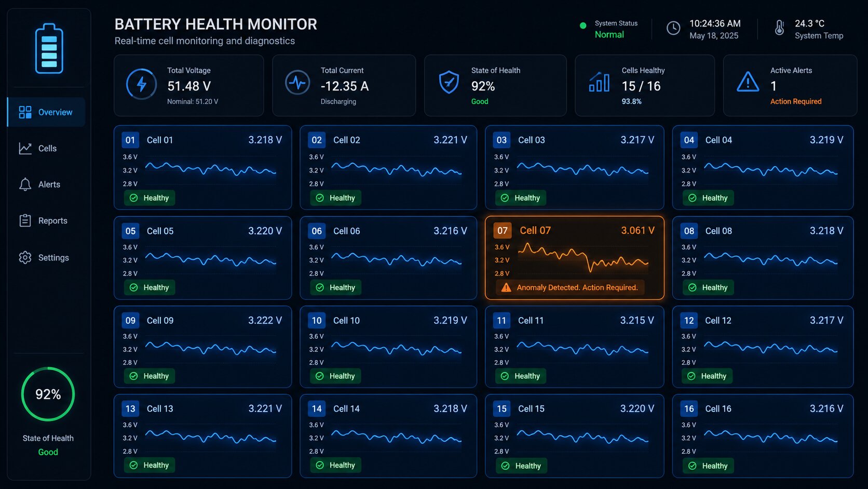
Task: Click the Cells Healthy bar chart icon
Action: tap(599, 82)
